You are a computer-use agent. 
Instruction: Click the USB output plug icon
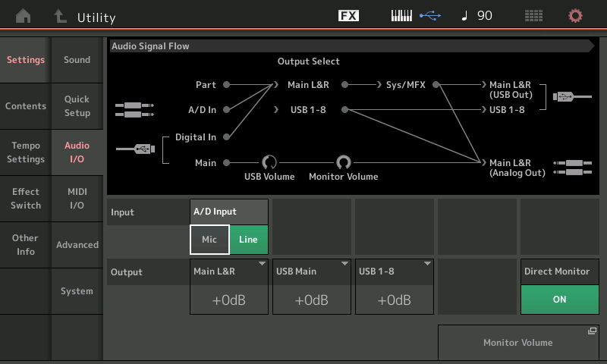572,97
